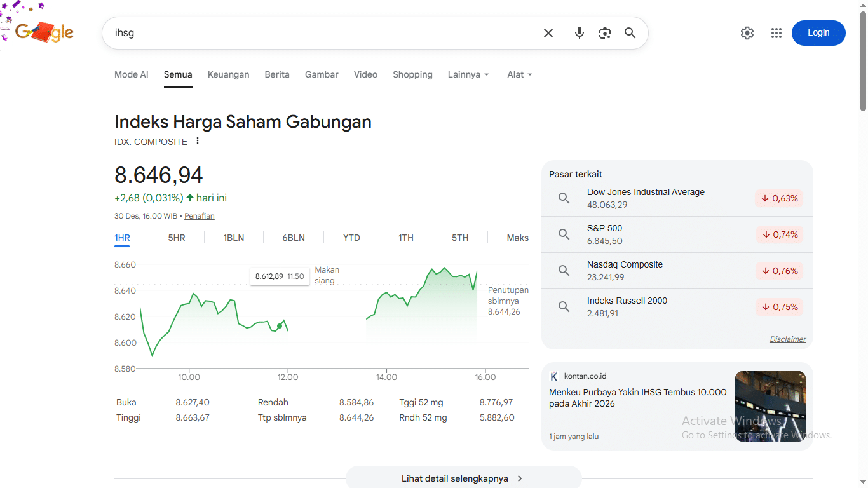Viewport: 868px width, 488px height.
Task: Open the Berita tab
Action: pos(277,74)
